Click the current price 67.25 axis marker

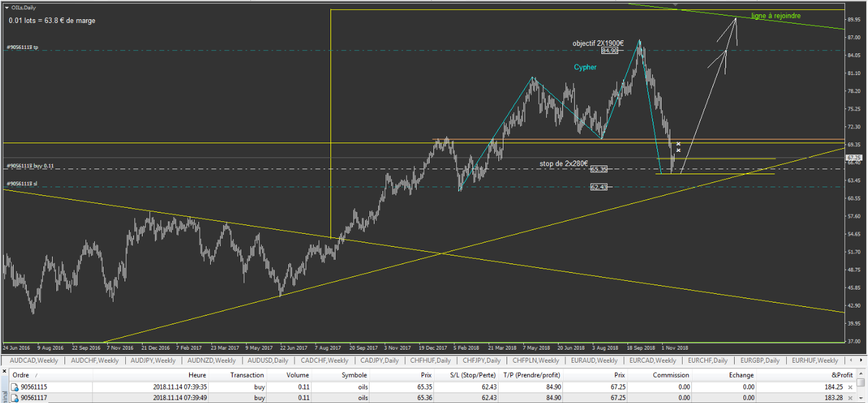854,157
